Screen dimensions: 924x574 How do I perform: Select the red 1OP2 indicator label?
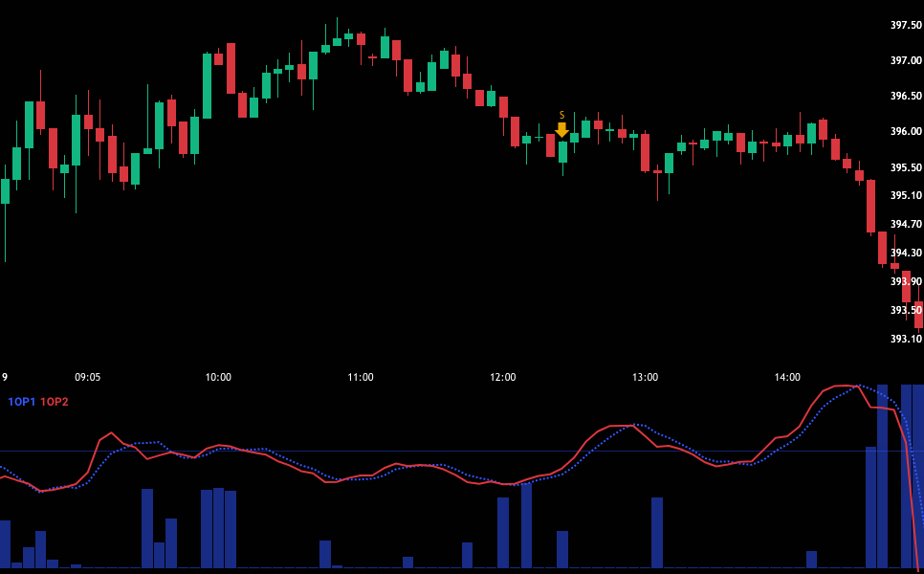coord(55,402)
